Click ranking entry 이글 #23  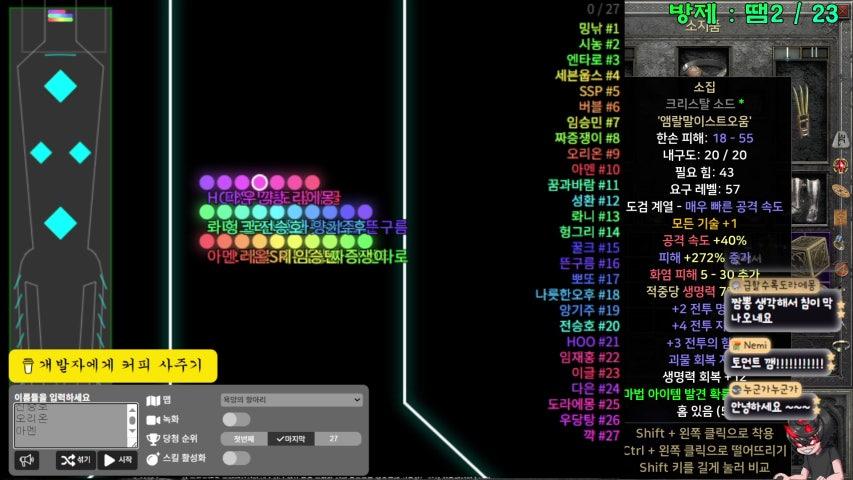pos(595,373)
